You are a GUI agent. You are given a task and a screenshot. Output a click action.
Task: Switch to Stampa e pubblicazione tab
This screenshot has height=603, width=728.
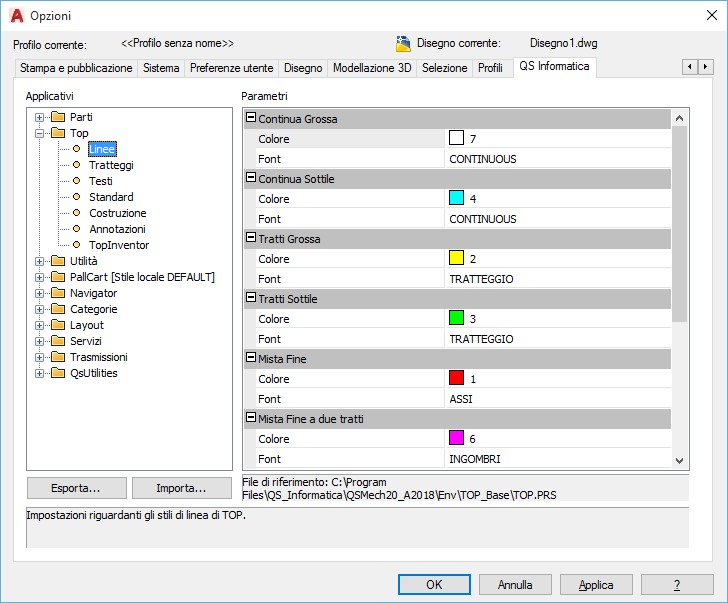76,68
